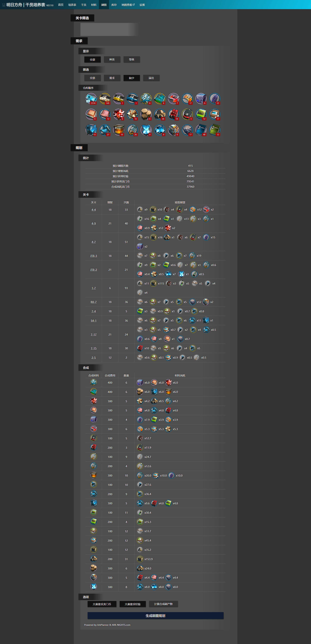The image size is (311, 644).
Task: Open the 首页 nav item
Action: coord(61,5)
